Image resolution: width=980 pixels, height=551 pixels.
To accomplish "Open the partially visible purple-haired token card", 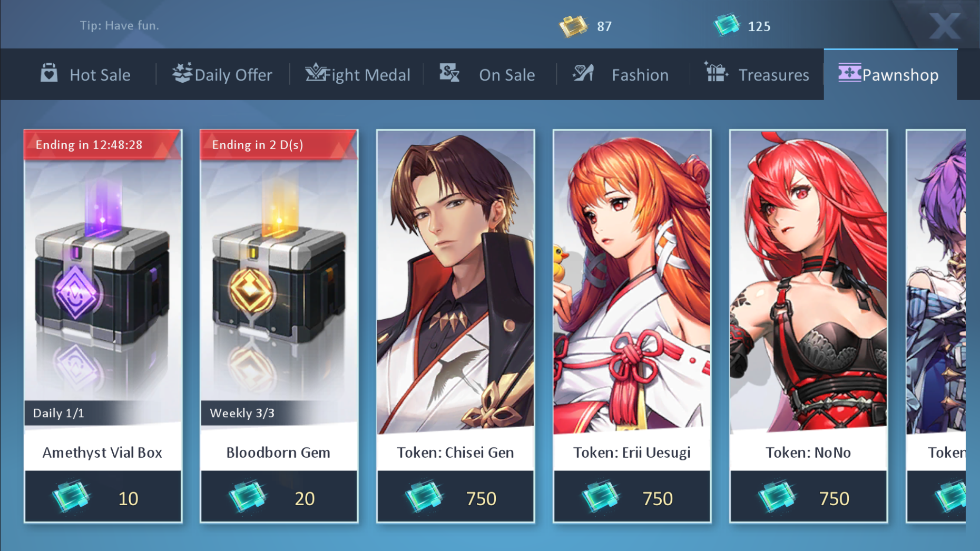I will pos(936,326).
